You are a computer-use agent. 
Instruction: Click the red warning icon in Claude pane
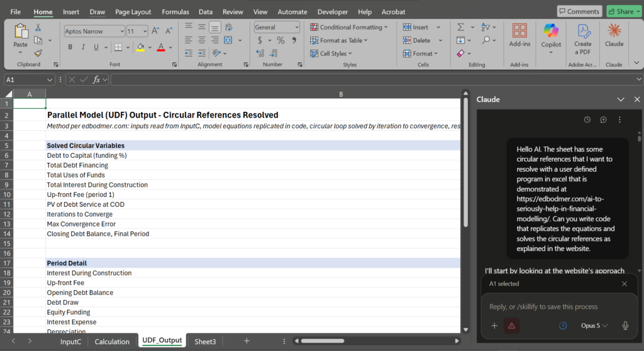tap(512, 325)
